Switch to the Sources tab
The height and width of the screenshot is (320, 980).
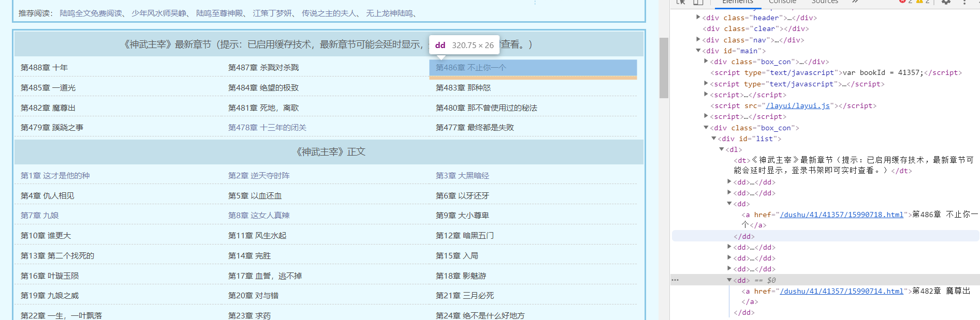(x=825, y=2)
